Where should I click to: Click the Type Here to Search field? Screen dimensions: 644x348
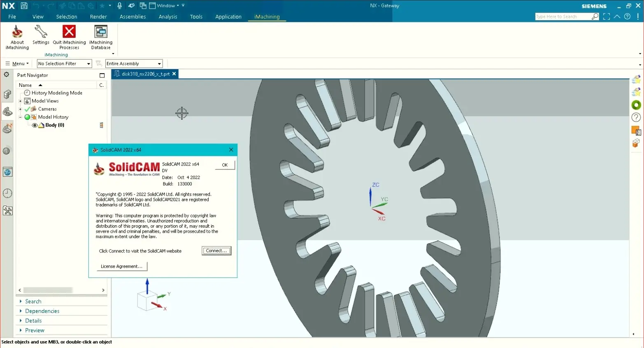pos(563,16)
